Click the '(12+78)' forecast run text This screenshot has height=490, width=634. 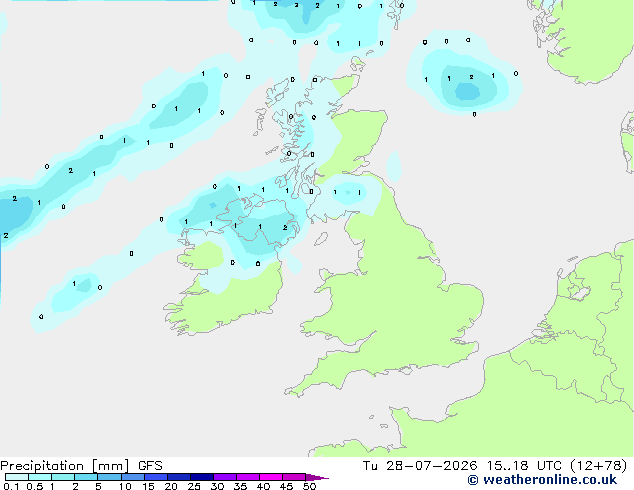click(598, 466)
